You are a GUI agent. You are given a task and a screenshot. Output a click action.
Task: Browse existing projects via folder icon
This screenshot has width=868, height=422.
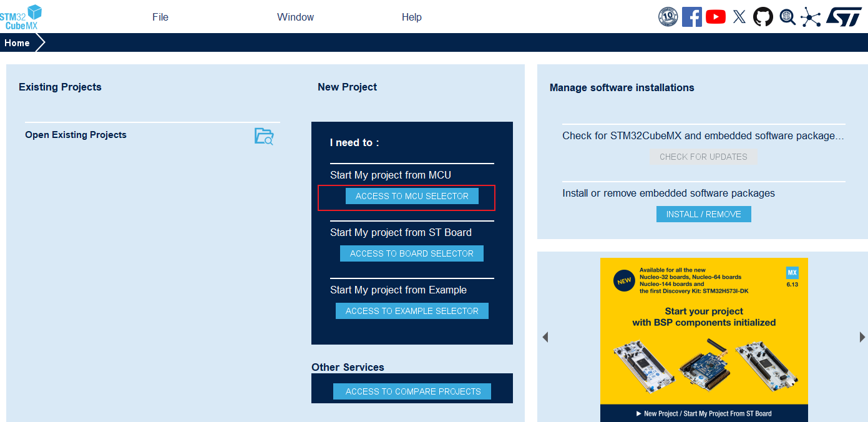coord(264,136)
